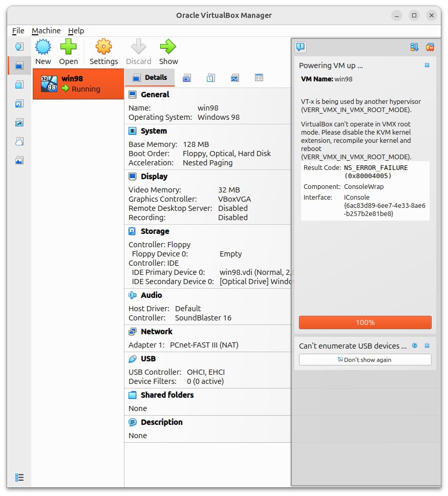
Task: Open the File Manager icon tab
Action: [259, 78]
